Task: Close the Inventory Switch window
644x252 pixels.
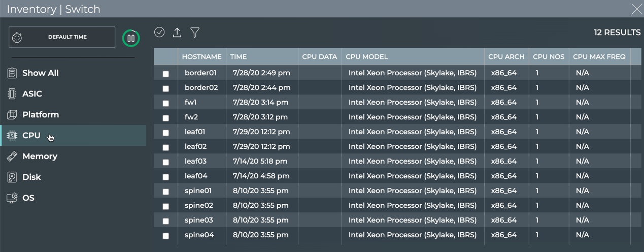Action: point(636,9)
